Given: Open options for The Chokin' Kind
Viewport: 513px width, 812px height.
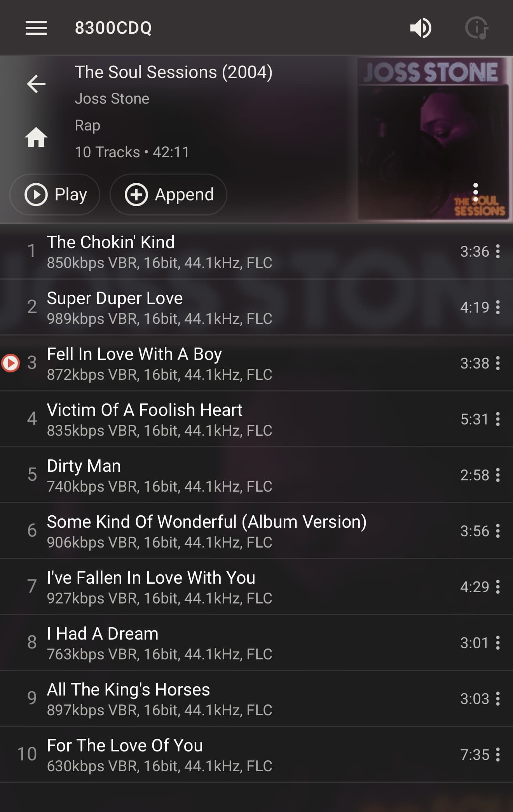Looking at the screenshot, I should pyautogui.click(x=498, y=252).
